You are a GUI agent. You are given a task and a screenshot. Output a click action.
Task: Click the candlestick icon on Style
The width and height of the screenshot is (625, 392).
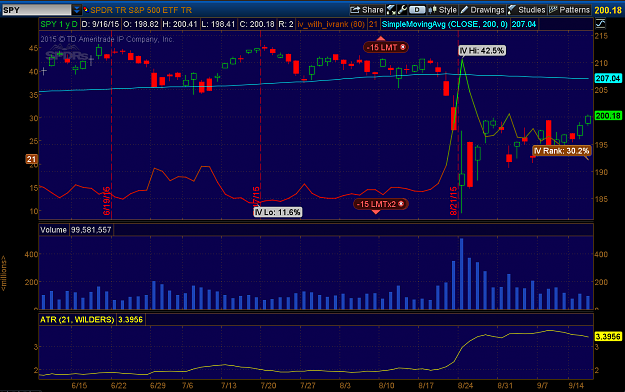(432, 10)
